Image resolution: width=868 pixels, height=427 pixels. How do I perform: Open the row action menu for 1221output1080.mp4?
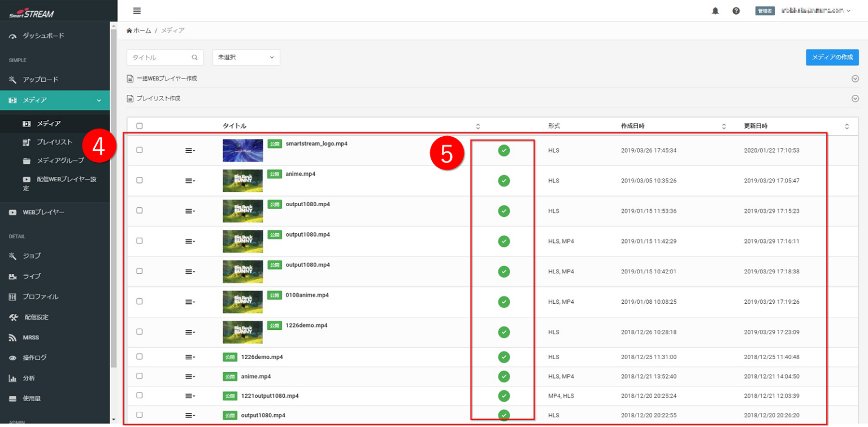[190, 396]
